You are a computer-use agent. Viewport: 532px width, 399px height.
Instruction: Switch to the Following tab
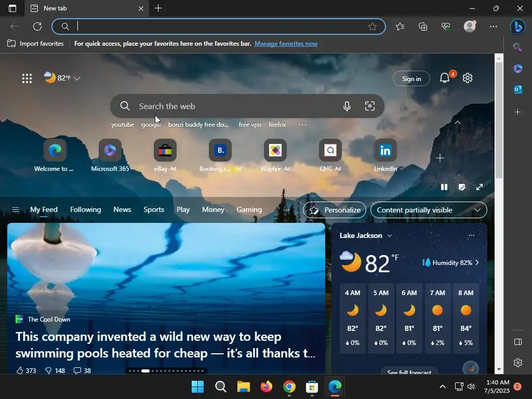click(x=86, y=210)
